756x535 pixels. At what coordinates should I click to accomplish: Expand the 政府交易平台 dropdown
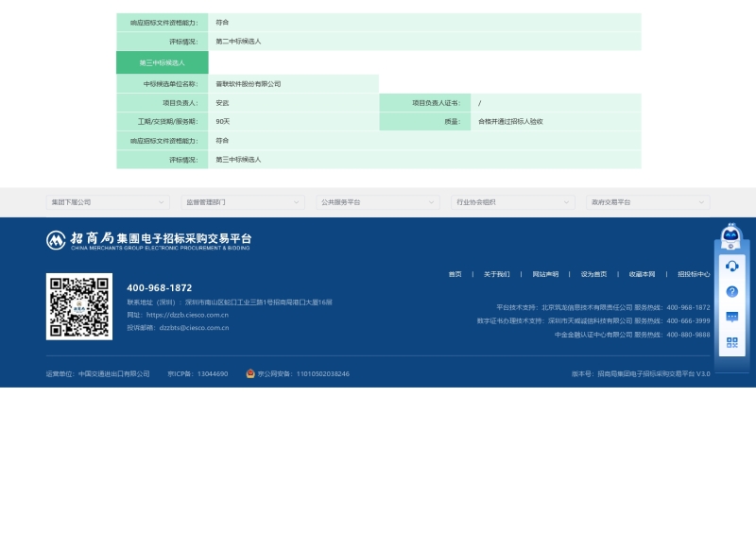click(648, 202)
